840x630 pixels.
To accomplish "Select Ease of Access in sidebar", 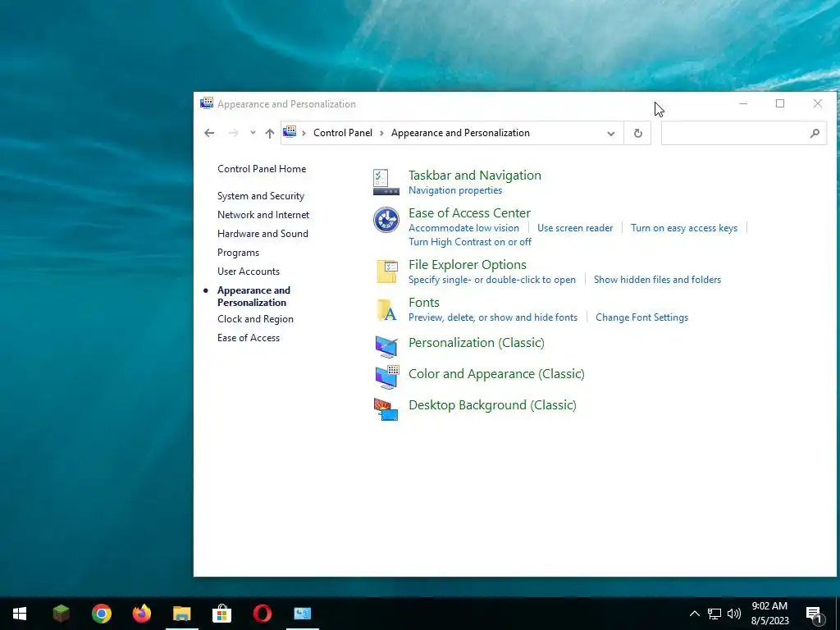I will click(x=249, y=338).
